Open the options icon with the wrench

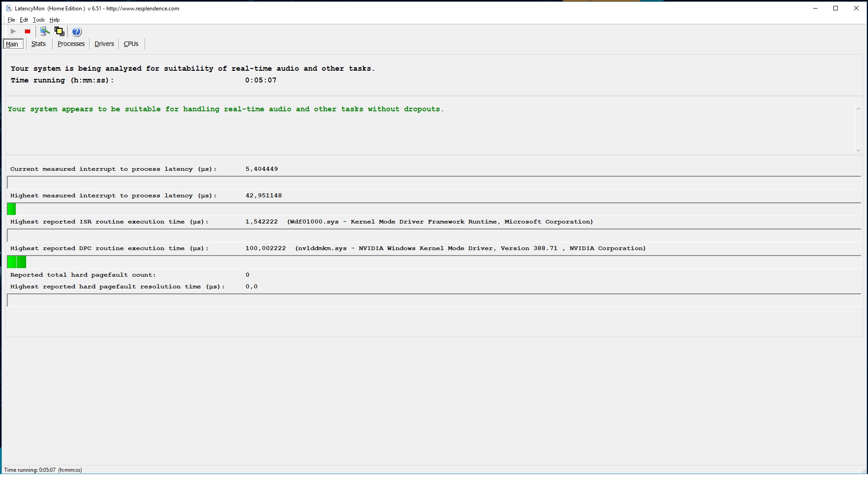45,32
